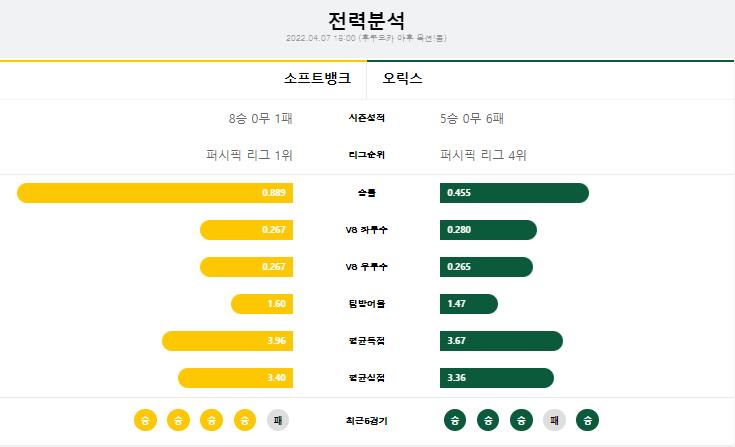
Task: Click the yellow 3.40 average runs allowed bar
Action: tap(235, 378)
